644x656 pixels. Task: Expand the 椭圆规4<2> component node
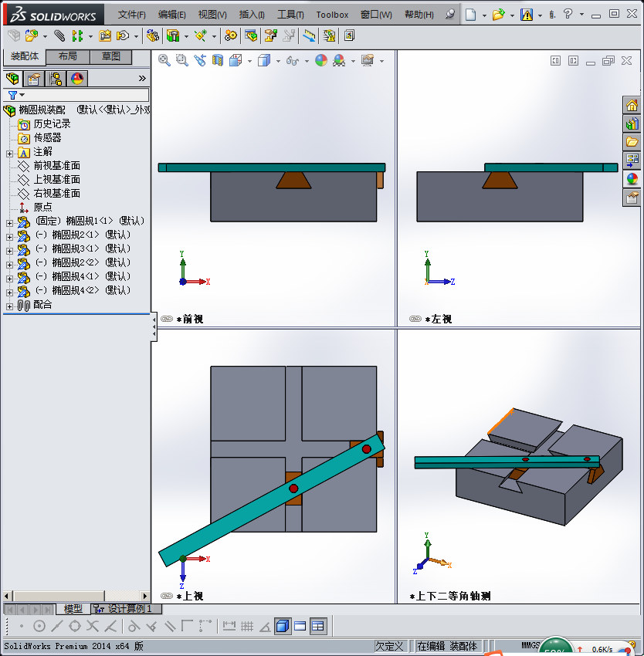point(9,292)
